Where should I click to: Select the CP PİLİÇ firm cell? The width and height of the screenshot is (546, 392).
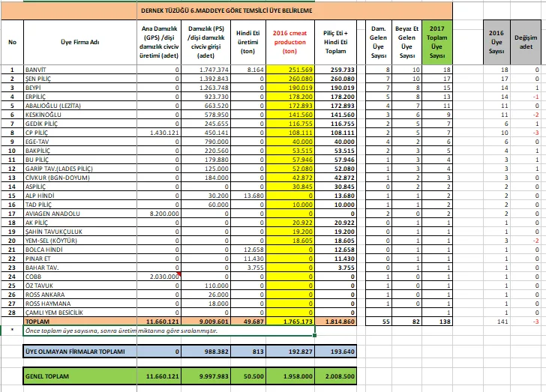coord(80,133)
